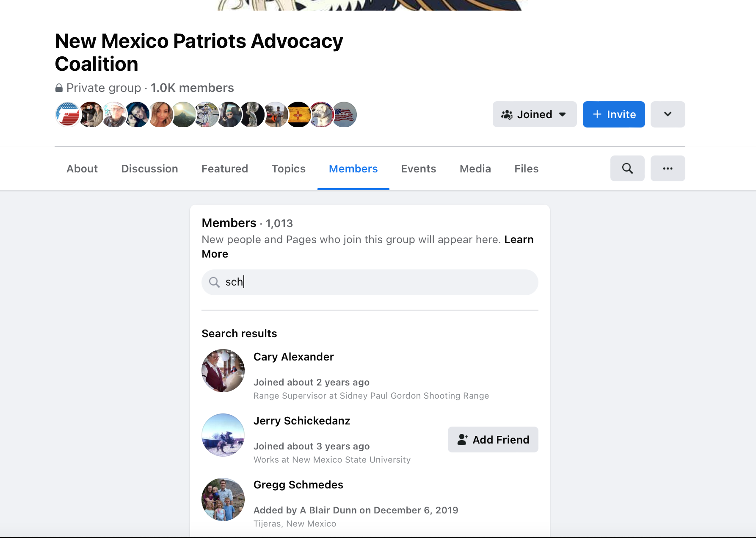
Task: Open the group search magnifier button
Action: click(627, 169)
